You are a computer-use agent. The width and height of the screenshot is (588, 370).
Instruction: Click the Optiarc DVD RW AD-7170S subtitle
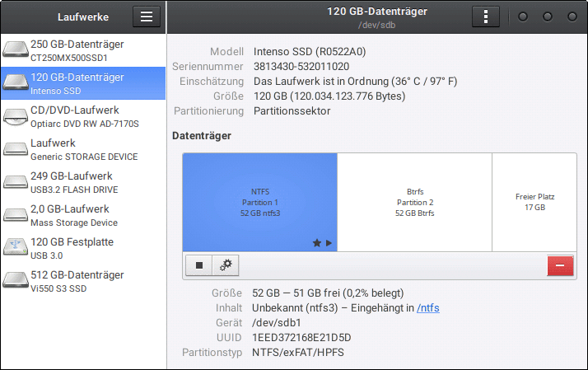85,124
